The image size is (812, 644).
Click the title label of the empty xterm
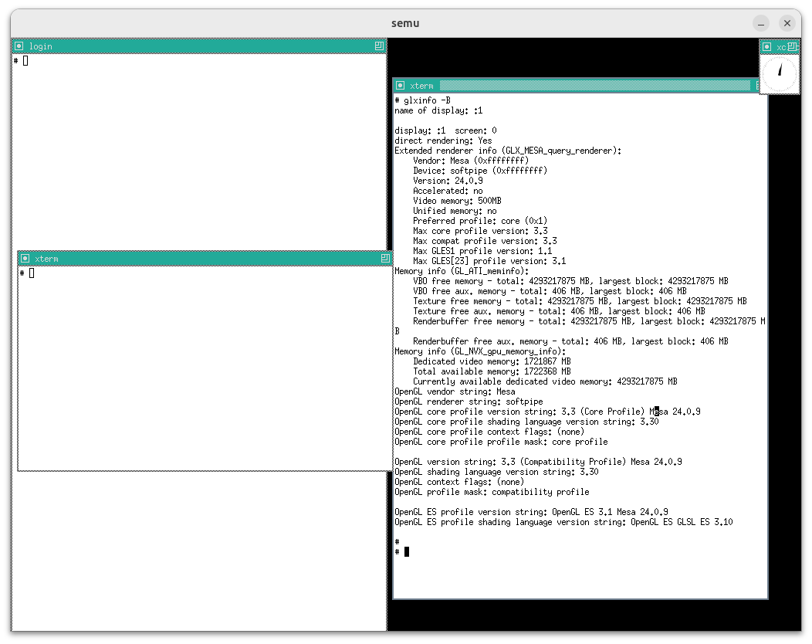tap(46, 259)
